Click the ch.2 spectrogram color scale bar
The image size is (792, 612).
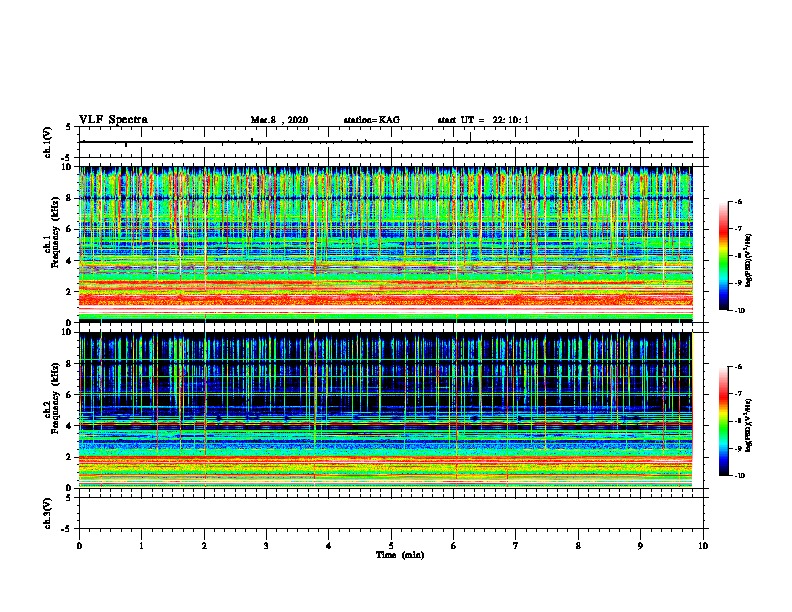723,421
